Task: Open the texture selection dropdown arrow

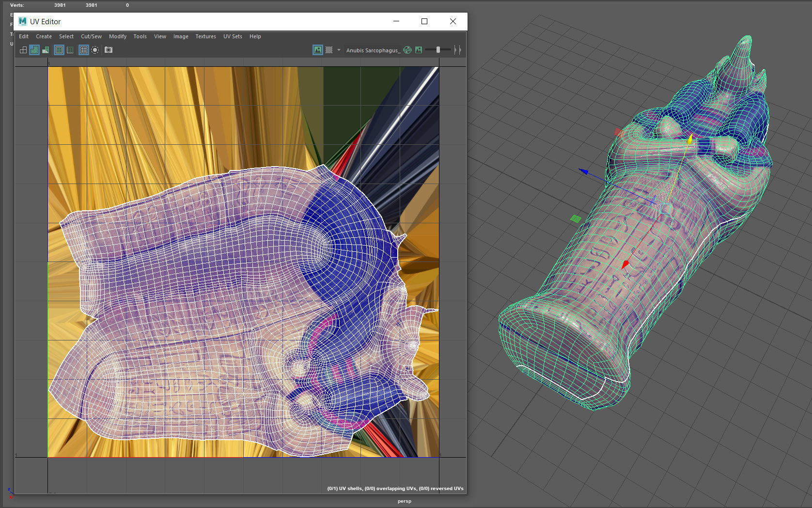Action: (339, 50)
